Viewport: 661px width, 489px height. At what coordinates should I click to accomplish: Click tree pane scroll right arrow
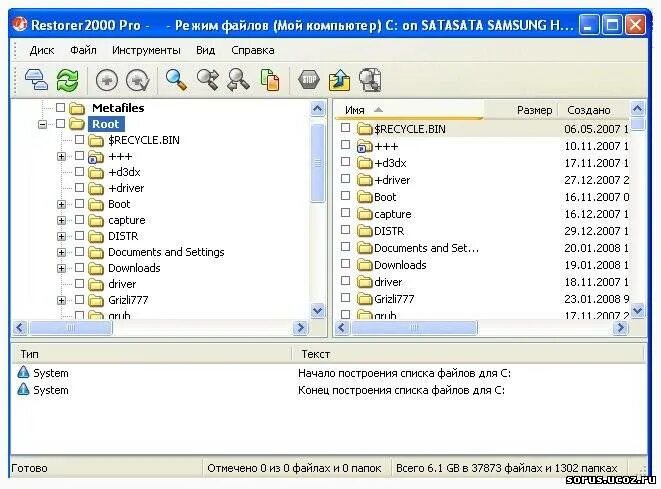click(300, 328)
